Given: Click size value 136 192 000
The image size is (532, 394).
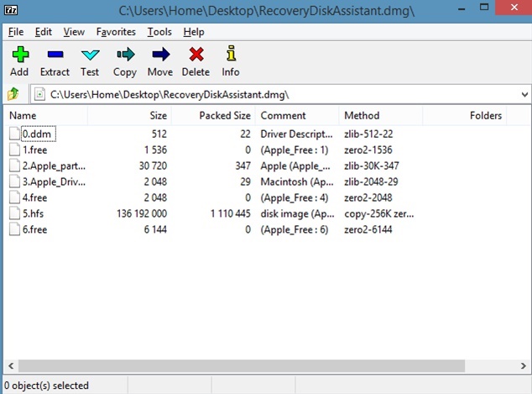Looking at the screenshot, I should point(142,213).
